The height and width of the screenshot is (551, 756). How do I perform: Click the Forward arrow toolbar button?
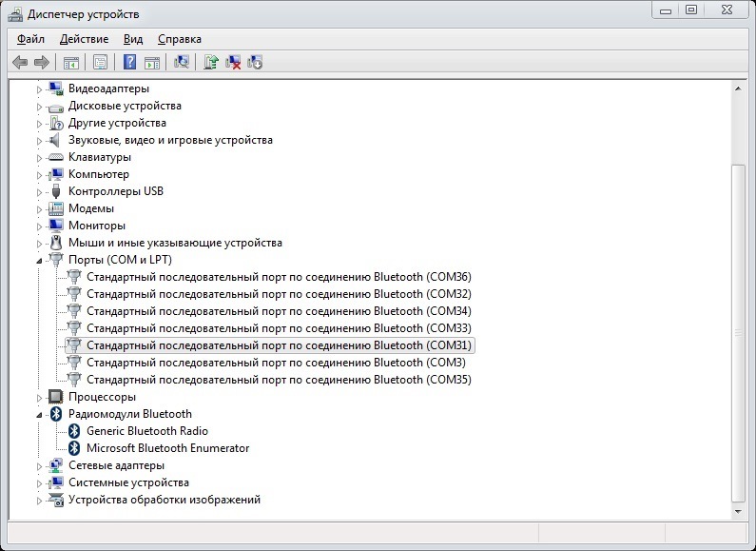click(42, 62)
